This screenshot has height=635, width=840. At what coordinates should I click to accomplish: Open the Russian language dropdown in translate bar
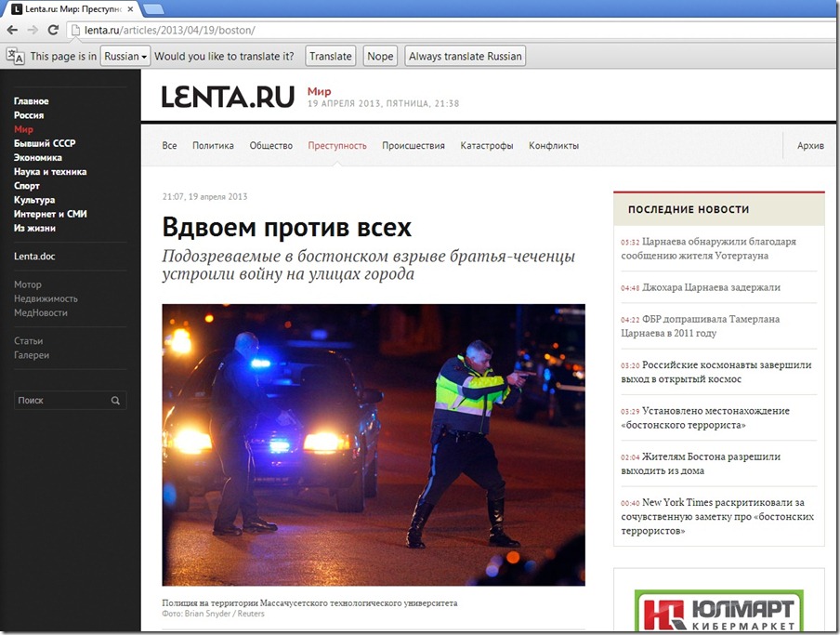coord(125,56)
